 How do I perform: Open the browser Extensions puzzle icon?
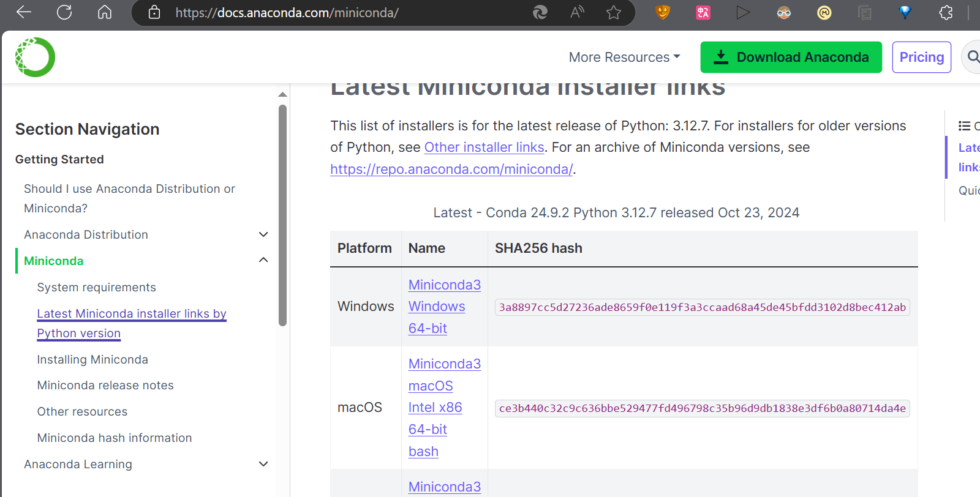[946, 12]
